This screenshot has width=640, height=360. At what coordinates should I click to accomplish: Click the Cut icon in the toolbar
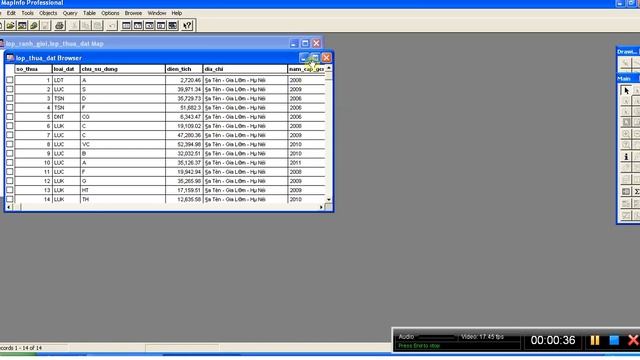click(74, 26)
